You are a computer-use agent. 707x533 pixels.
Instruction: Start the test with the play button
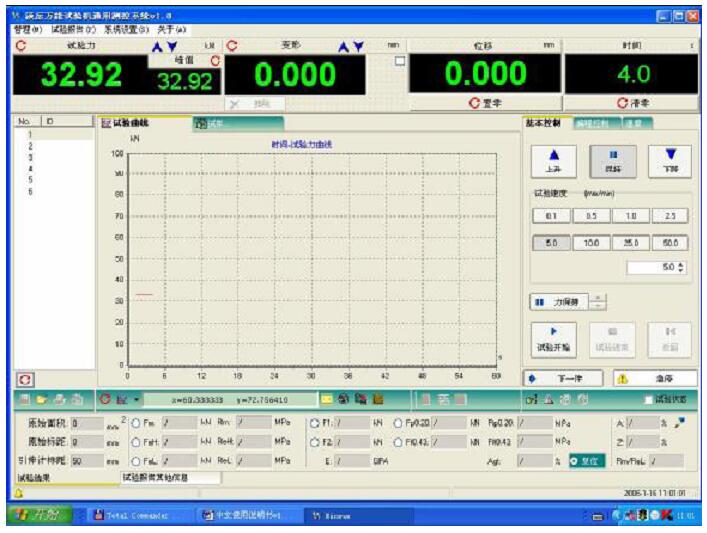point(553,338)
